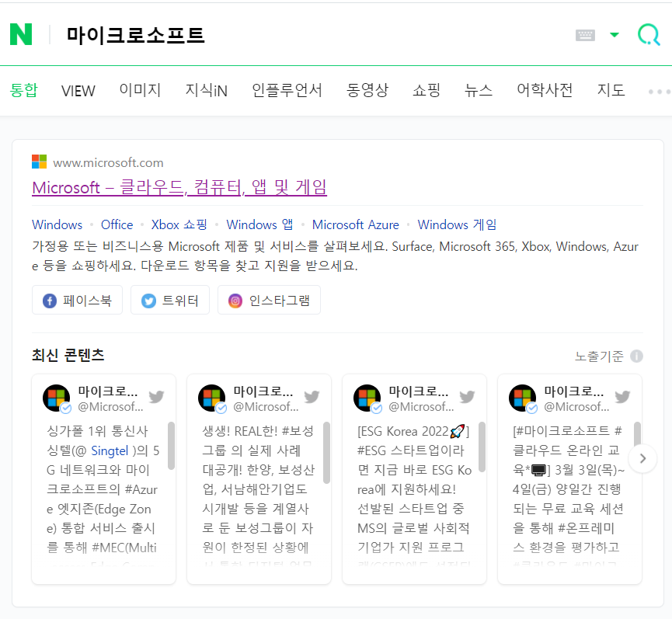
Task: Open the 인플루언서 tab
Action: click(x=287, y=90)
